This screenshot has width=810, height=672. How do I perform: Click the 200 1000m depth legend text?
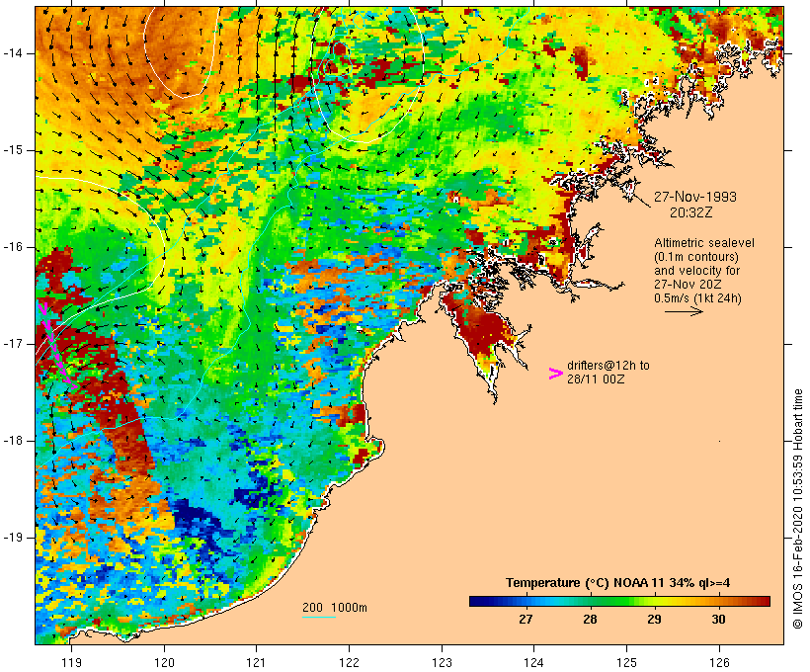335,608
